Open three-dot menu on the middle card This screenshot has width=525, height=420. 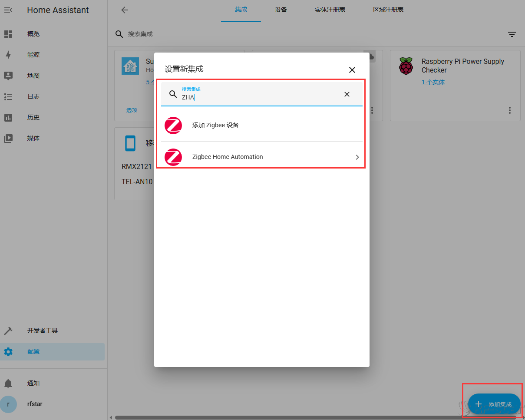pyautogui.click(x=372, y=110)
